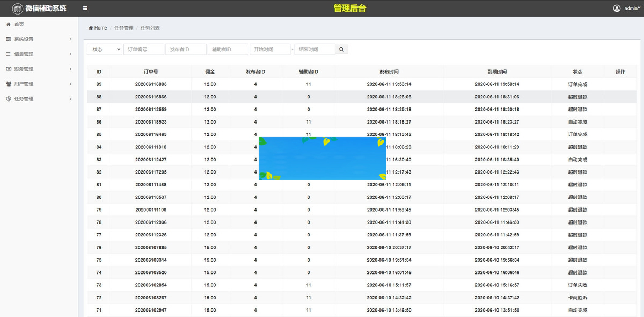Click the hamburger menu toggle icon
The height and width of the screenshot is (317, 644).
point(85,9)
